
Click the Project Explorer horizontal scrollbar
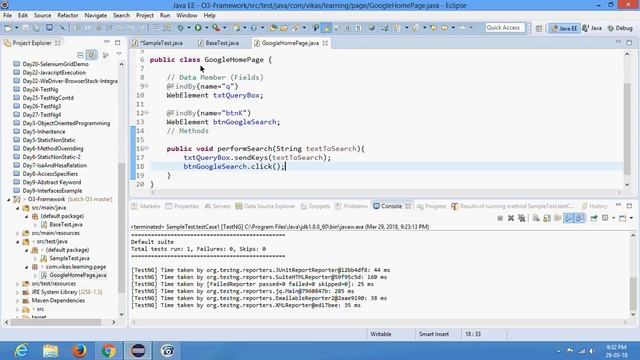56,322
